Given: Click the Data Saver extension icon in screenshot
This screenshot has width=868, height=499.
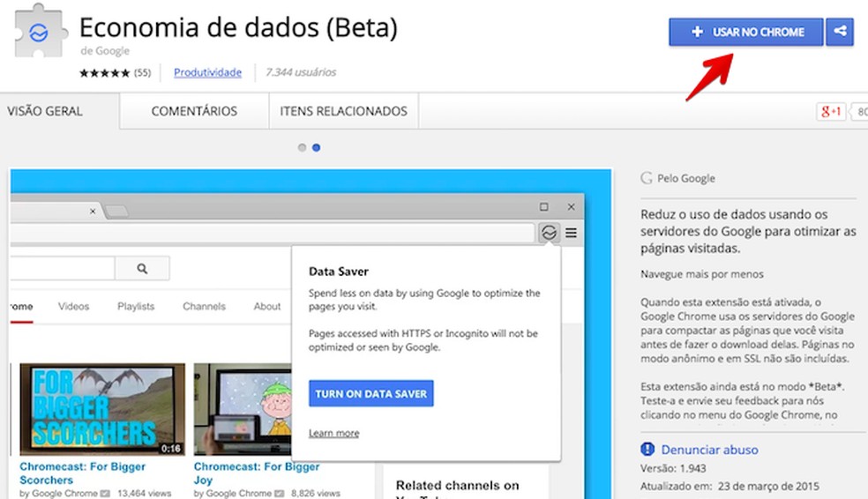Looking at the screenshot, I should [x=549, y=233].
